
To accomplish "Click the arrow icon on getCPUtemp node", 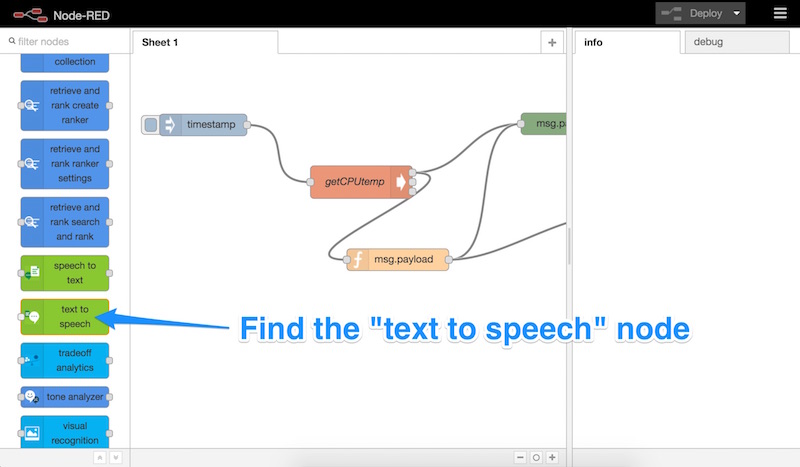I will point(401,182).
